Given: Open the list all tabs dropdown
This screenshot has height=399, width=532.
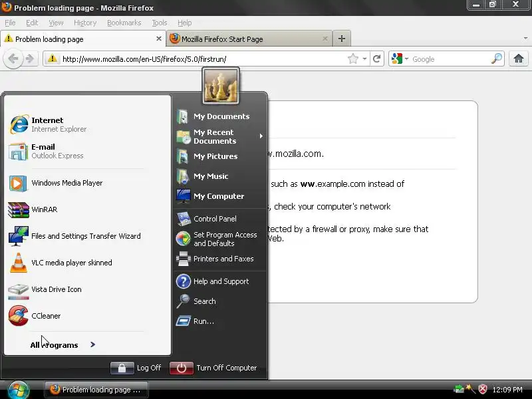Looking at the screenshot, I should [x=525, y=39].
